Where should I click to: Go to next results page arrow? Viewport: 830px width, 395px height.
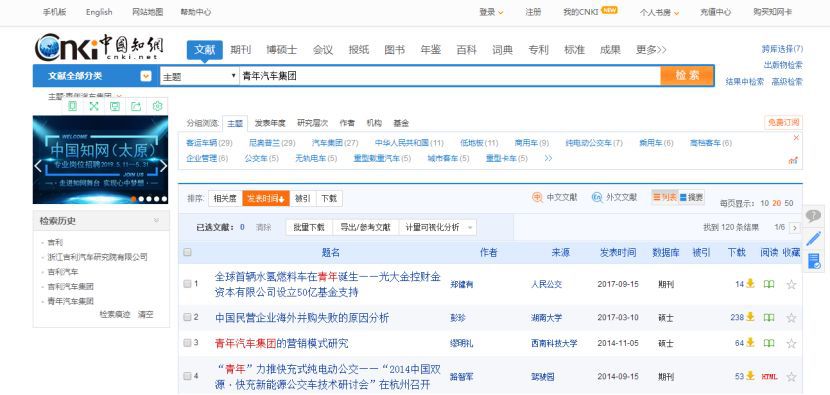pos(794,228)
